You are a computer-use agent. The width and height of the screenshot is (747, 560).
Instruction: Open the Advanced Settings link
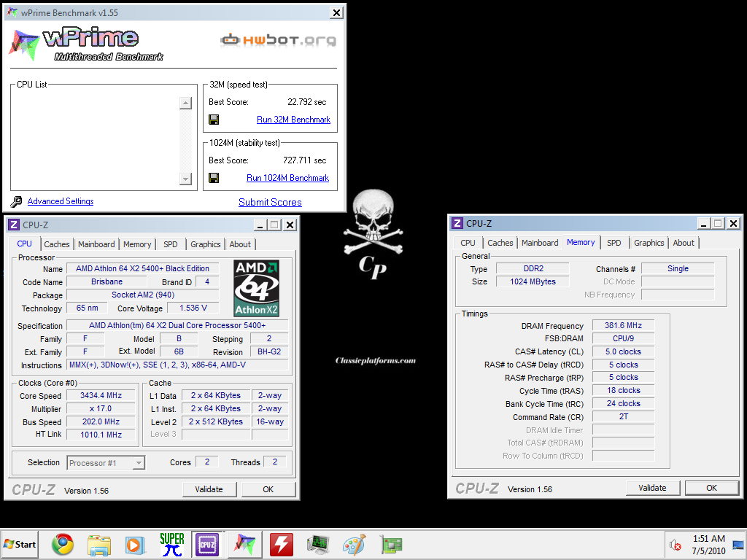point(61,201)
